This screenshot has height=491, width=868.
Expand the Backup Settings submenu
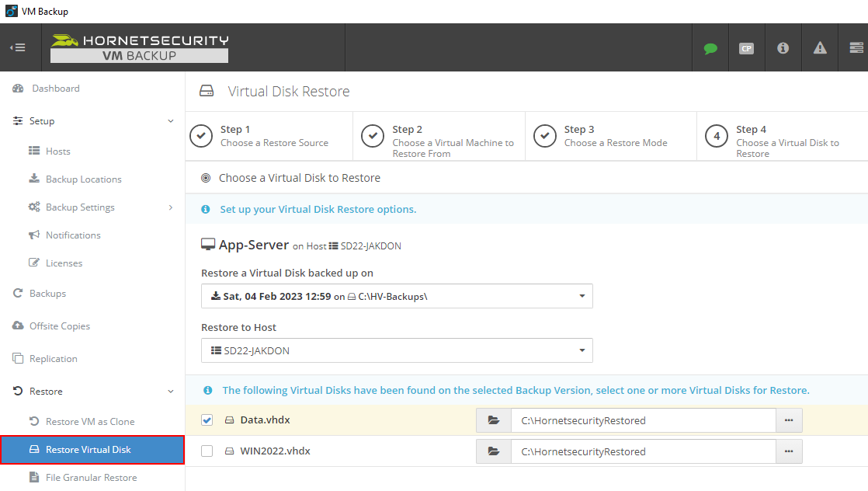(171, 207)
